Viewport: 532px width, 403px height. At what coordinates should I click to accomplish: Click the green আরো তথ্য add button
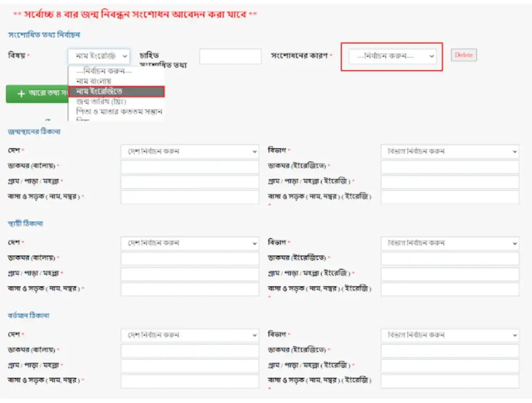pos(37,94)
